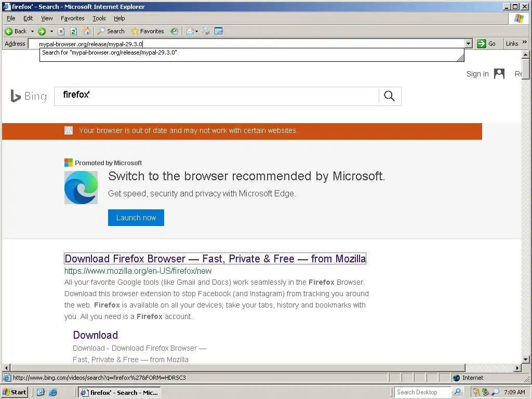The image size is (532, 399).
Task: Open the File menu
Action: [x=11, y=18]
